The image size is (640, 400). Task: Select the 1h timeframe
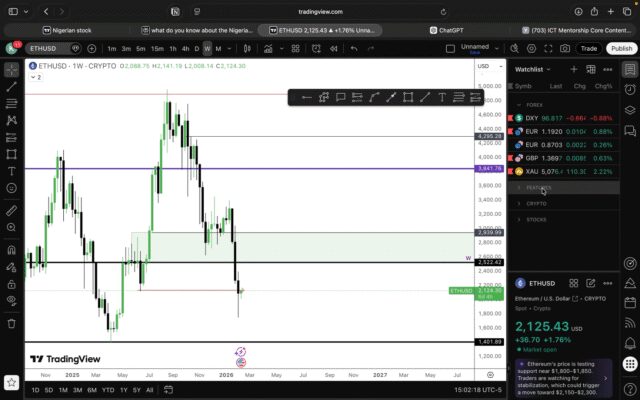tap(172, 48)
